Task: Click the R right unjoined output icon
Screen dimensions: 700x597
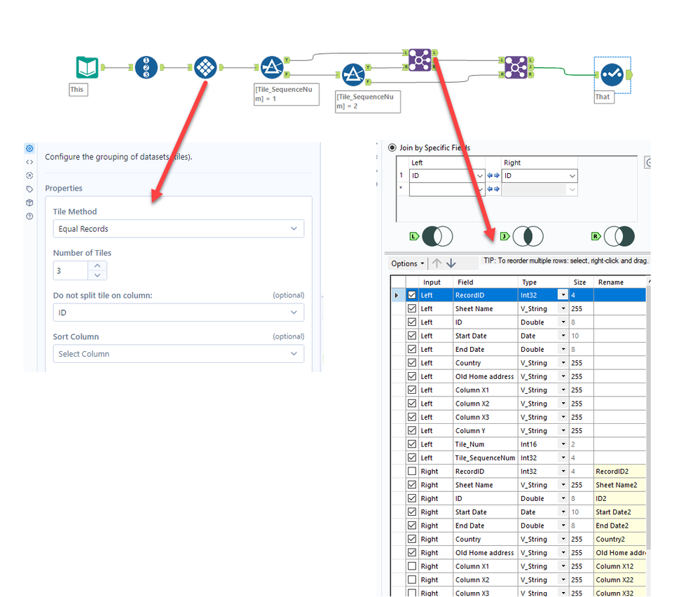Action: (613, 236)
